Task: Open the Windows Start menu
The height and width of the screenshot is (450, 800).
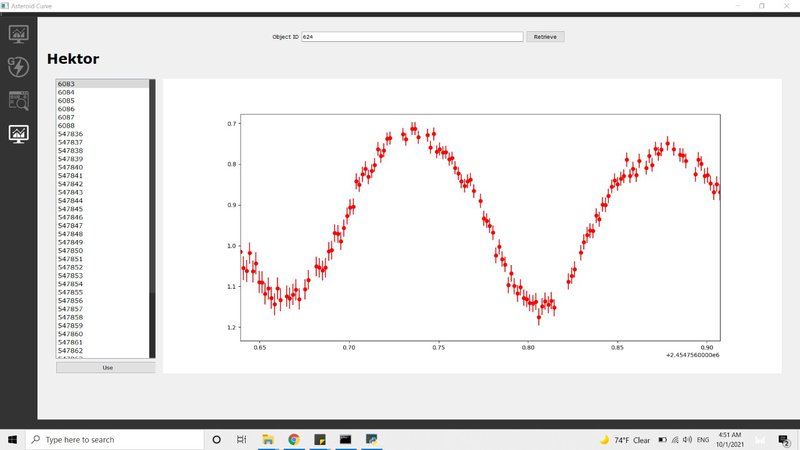Action: [12, 439]
